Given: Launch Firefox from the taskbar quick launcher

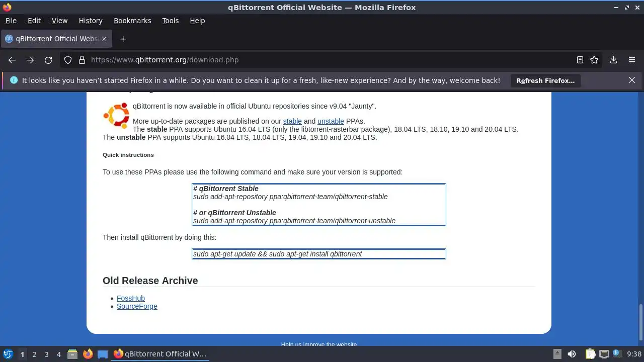Looking at the screenshot, I should pos(88,354).
